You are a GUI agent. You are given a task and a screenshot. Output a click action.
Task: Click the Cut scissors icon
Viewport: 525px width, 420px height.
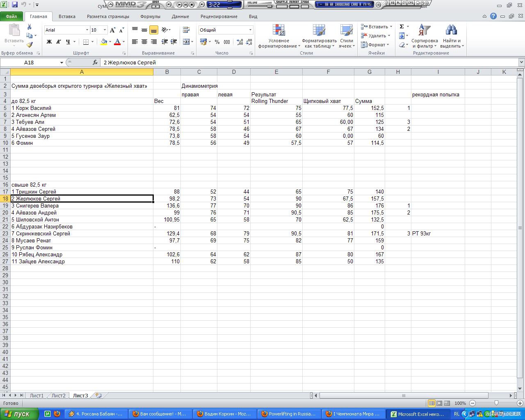click(x=29, y=27)
